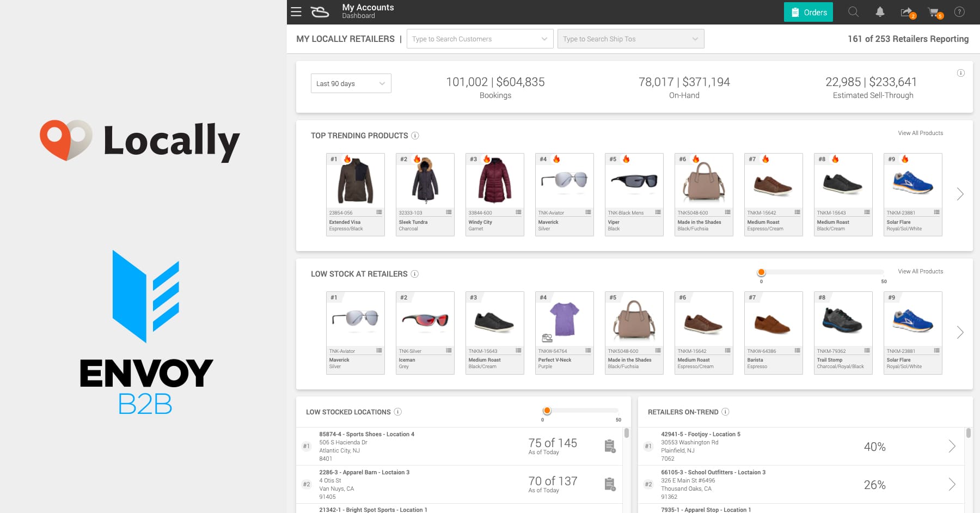Open the share icon with 2 pending items
Viewport: 980px width, 513px height.
907,11
